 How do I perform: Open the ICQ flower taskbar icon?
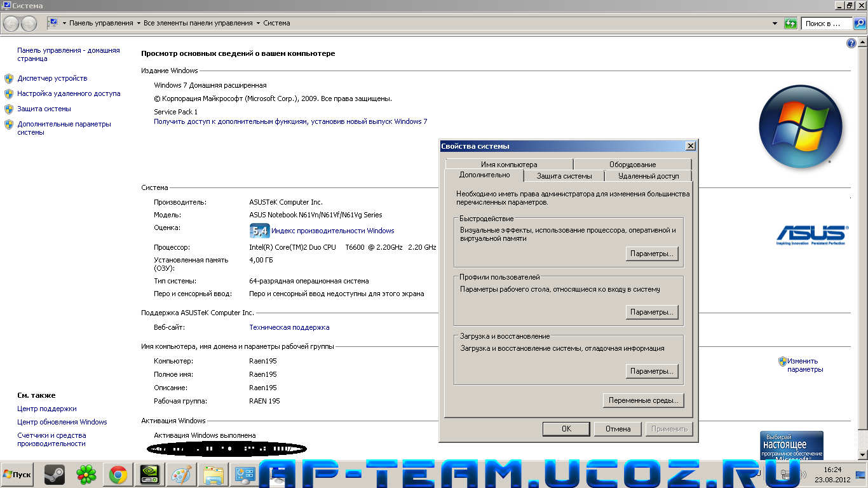tap(86, 475)
